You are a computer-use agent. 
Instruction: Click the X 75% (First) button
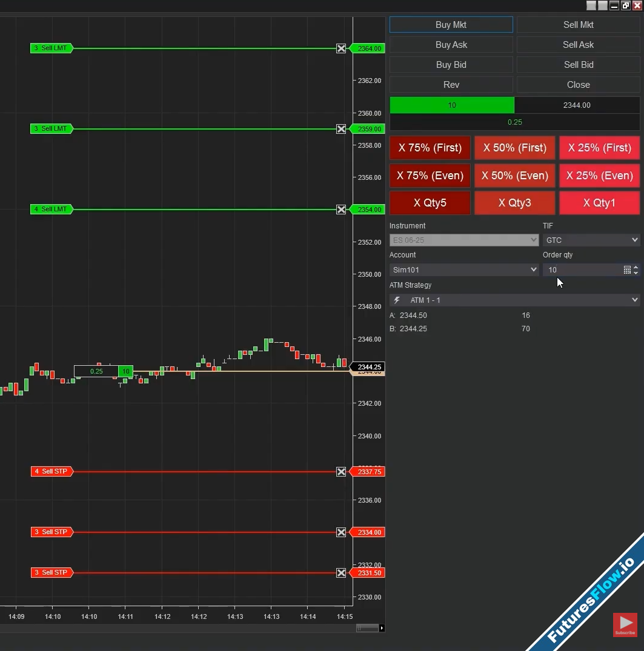click(x=430, y=148)
